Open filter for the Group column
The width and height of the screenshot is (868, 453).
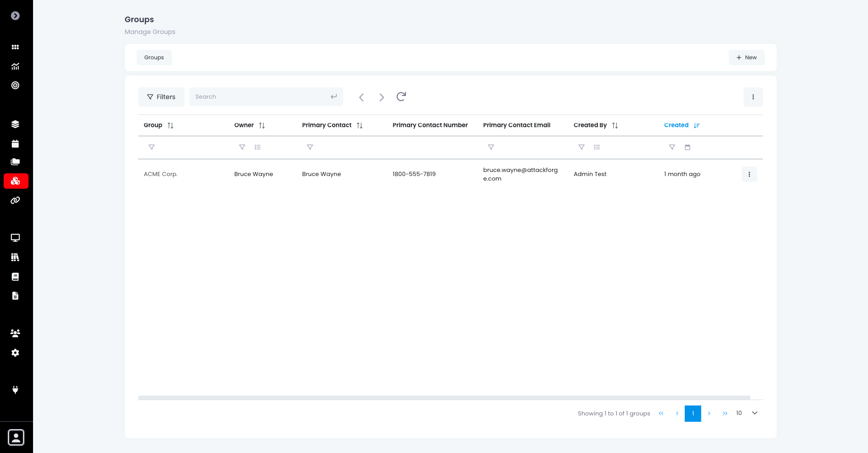point(152,147)
